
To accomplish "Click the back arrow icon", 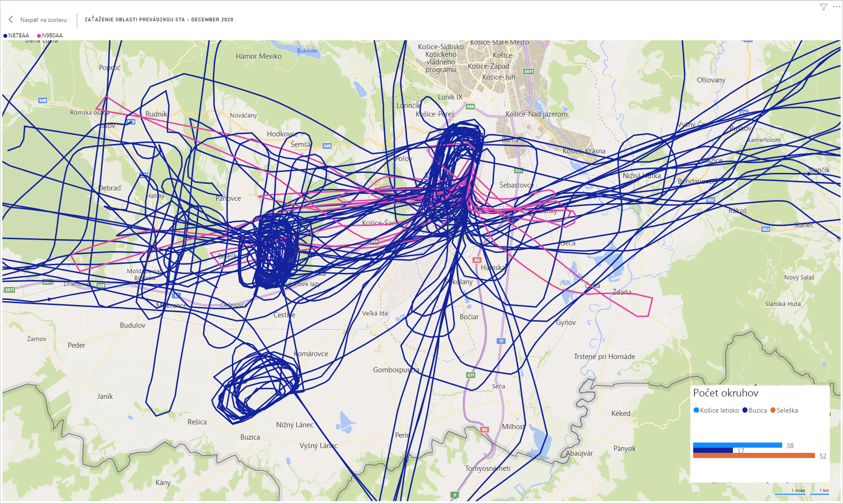I will point(11,19).
